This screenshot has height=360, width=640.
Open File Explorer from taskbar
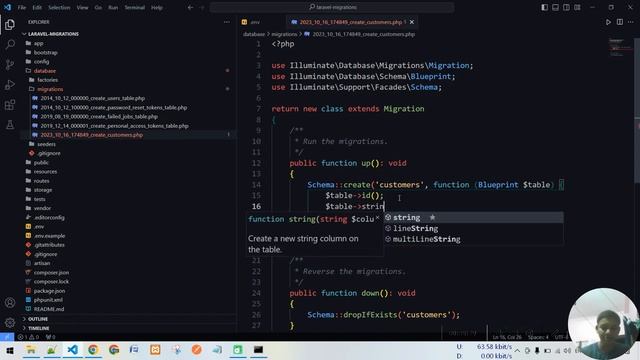coord(31,350)
